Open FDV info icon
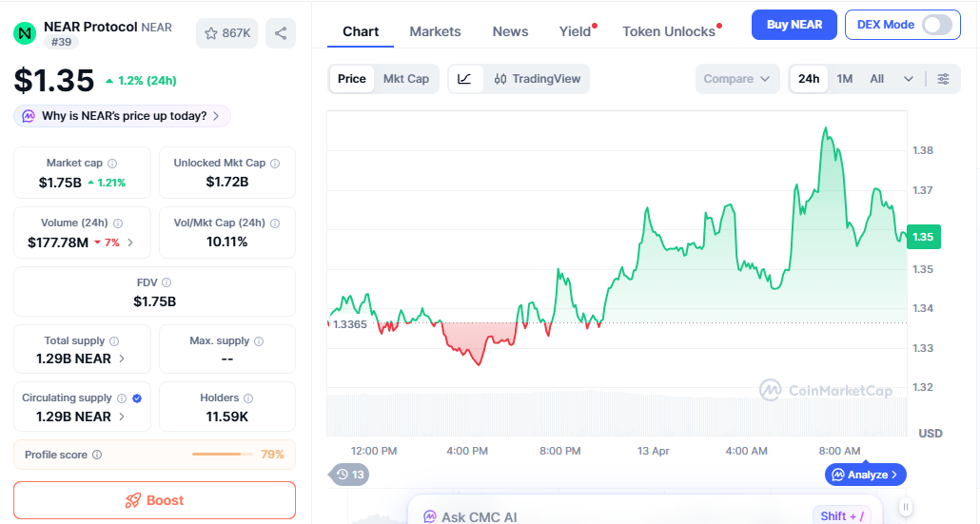 click(167, 283)
